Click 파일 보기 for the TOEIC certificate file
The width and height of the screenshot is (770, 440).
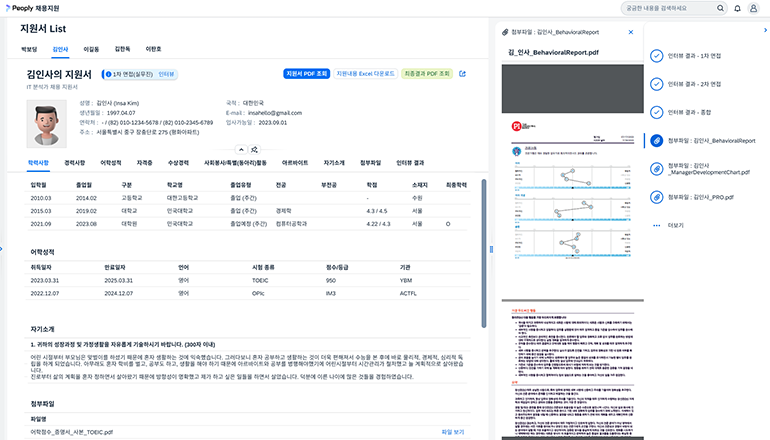point(452,432)
